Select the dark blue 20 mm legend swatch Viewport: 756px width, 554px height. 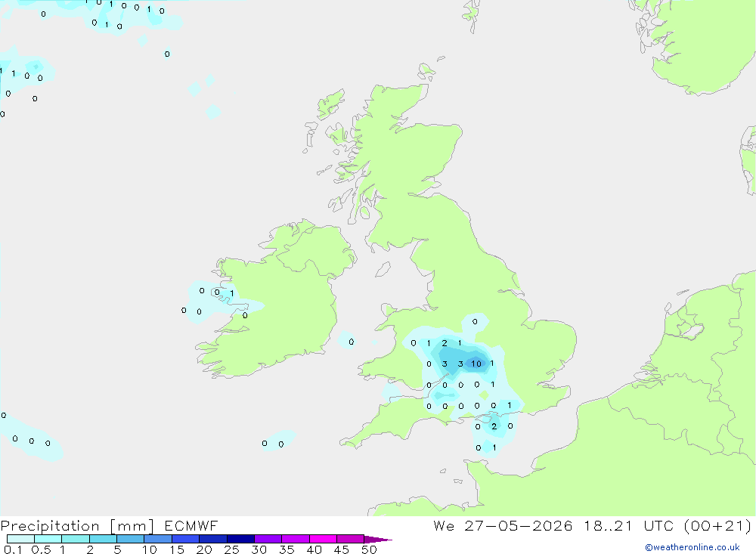pos(212,539)
